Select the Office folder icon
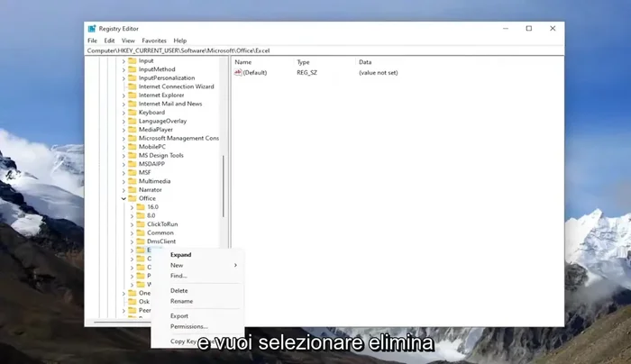The width and height of the screenshot is (631, 364). [132, 198]
